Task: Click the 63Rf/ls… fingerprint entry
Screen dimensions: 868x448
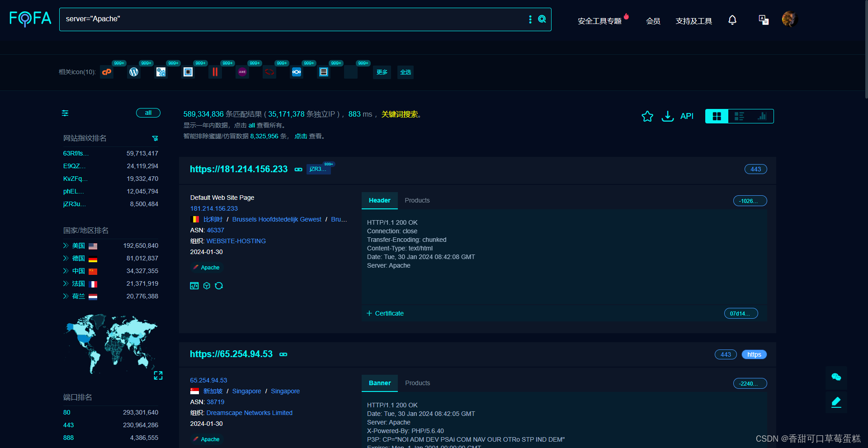Action: 76,153
